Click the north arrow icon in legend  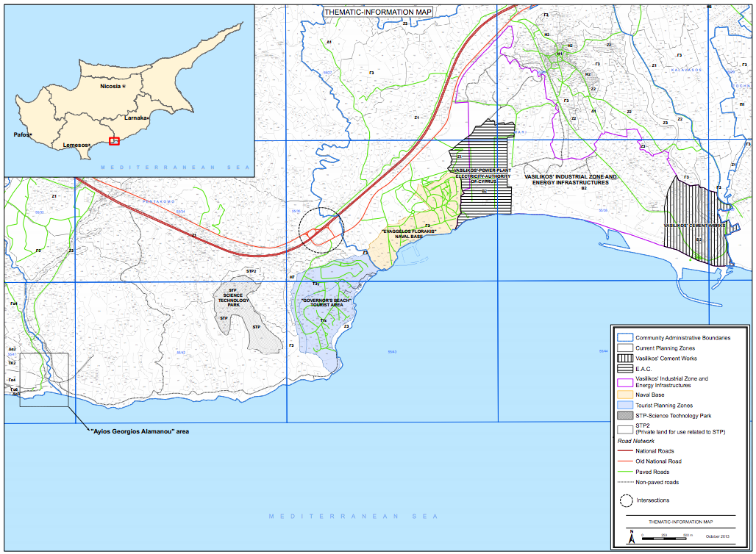pos(631,537)
